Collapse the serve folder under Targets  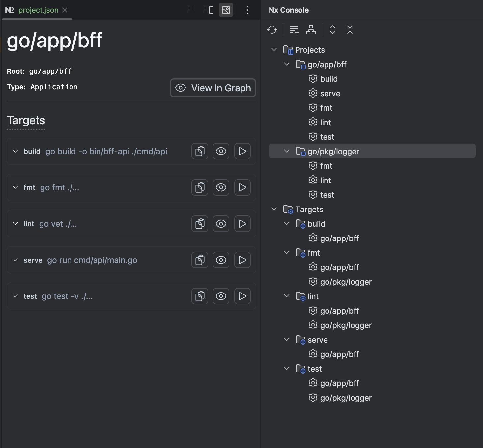[x=287, y=340]
